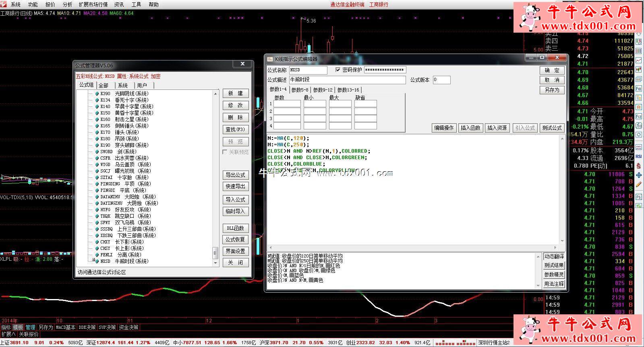644x347 pixels.
Task: Click the table grid icon in right sidebar
Action: pos(639,51)
